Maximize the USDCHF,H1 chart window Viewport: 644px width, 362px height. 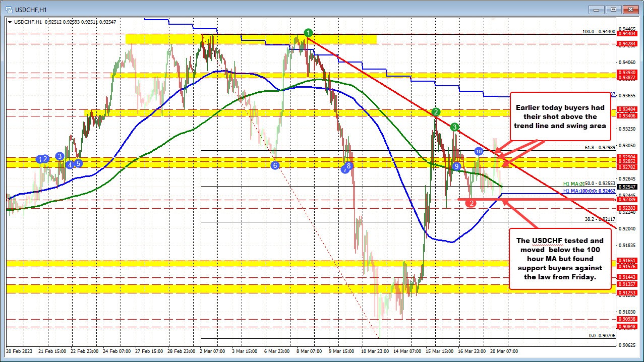click(x=613, y=9)
